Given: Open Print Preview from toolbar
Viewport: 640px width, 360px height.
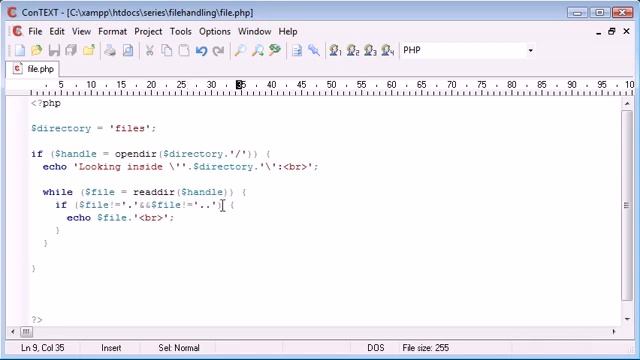Looking at the screenshot, I should coord(128,51).
